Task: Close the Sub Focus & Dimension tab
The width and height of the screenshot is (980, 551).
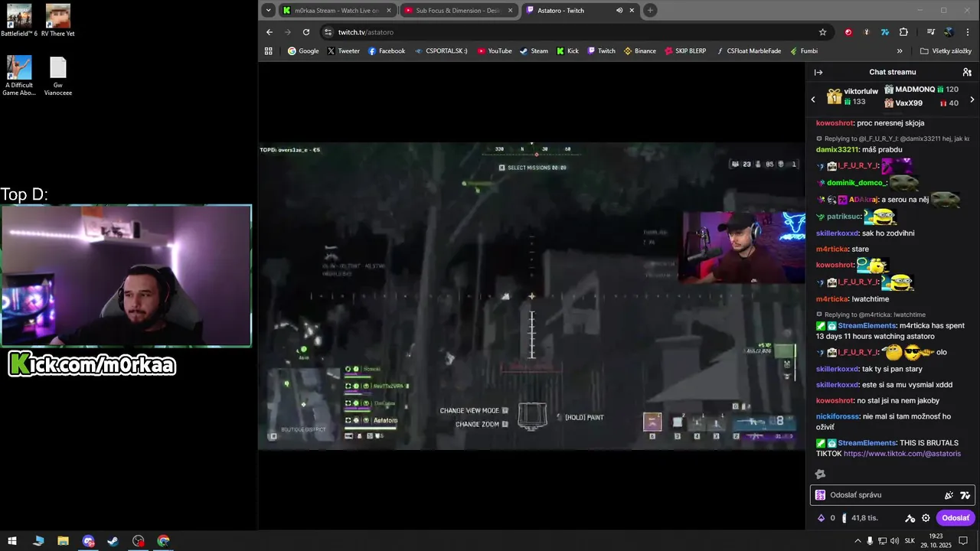Action: pos(511,11)
